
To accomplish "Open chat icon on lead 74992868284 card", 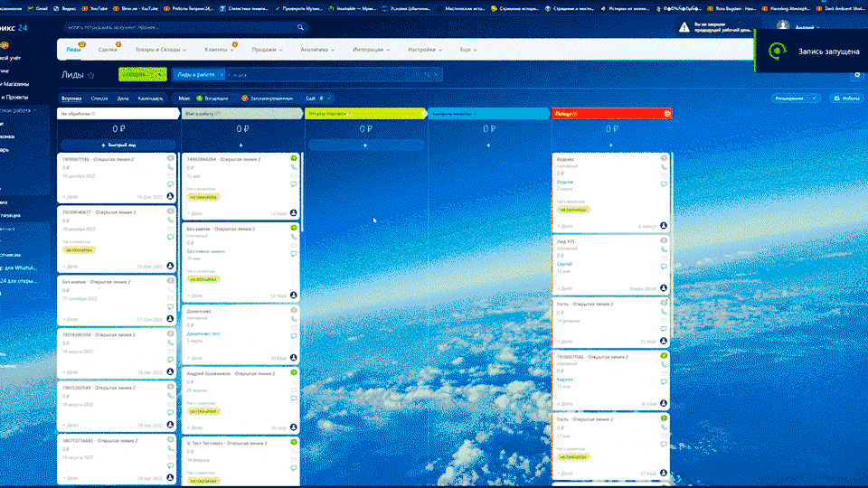I will (294, 184).
